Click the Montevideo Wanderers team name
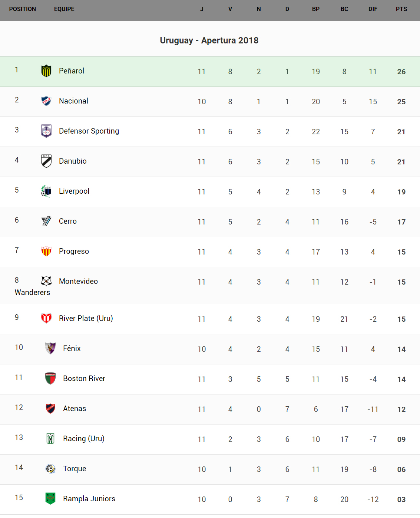Screen dimensions: 420x518 click(78, 281)
